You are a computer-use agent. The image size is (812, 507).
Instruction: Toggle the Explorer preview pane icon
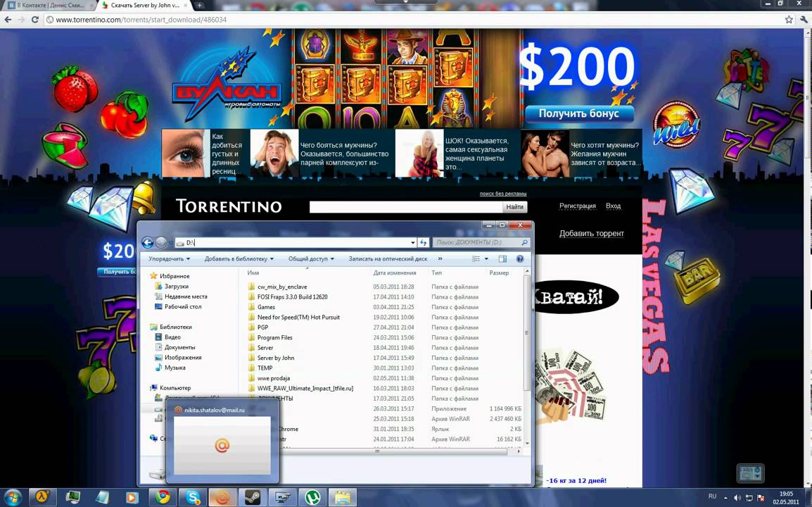coord(502,258)
